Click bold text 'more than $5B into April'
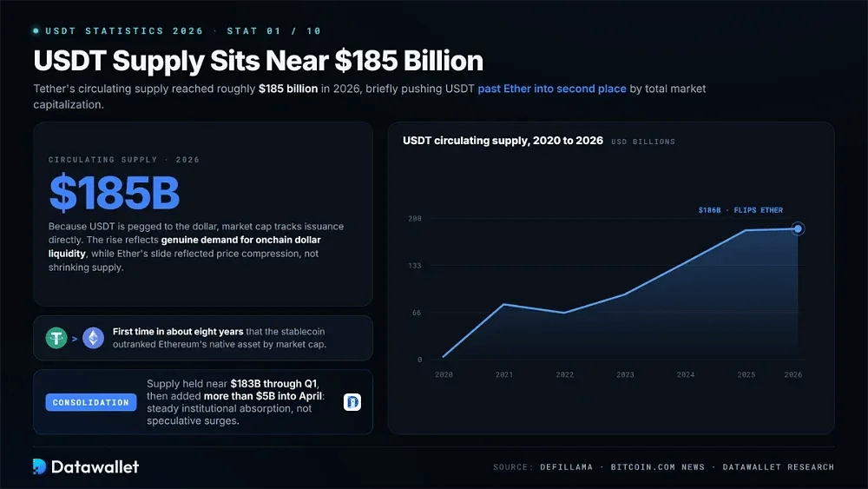The width and height of the screenshot is (868, 489). click(x=263, y=397)
